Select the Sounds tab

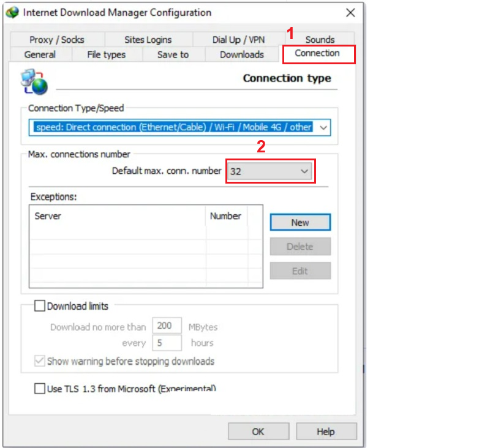320,40
